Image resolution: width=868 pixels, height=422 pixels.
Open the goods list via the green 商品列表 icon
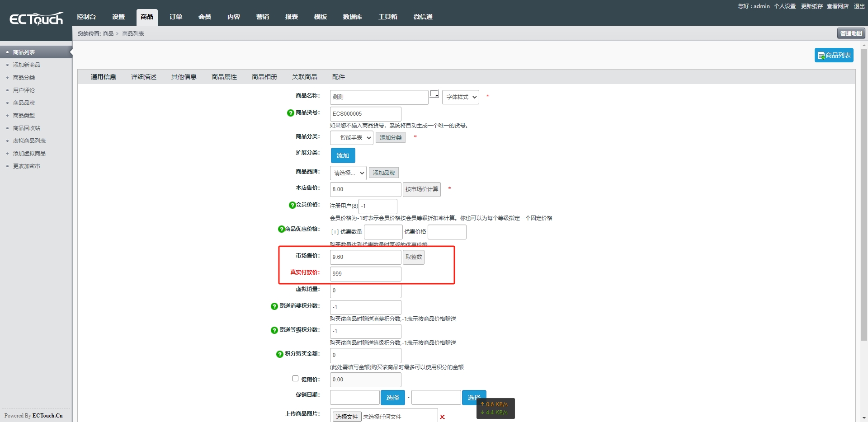point(834,55)
